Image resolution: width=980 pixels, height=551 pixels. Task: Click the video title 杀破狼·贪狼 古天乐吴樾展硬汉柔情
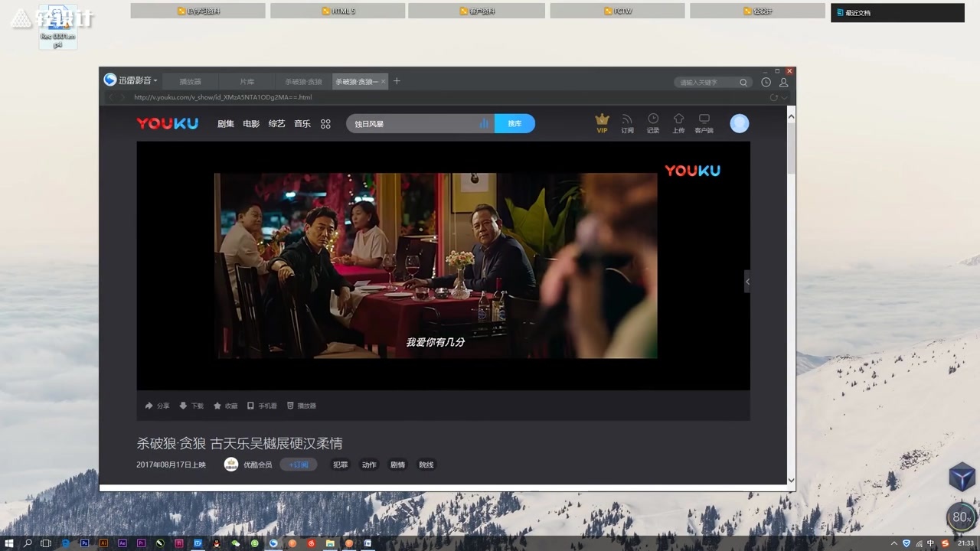point(240,443)
